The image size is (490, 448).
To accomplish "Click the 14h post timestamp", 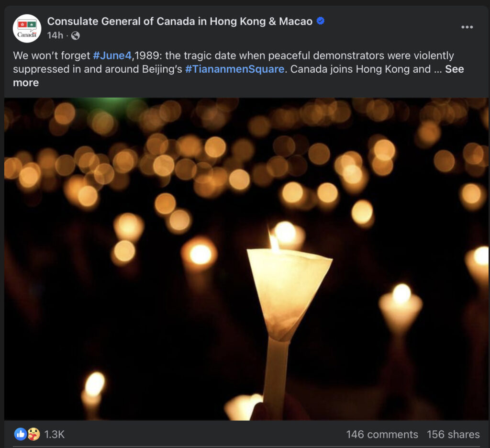I will click(x=55, y=35).
